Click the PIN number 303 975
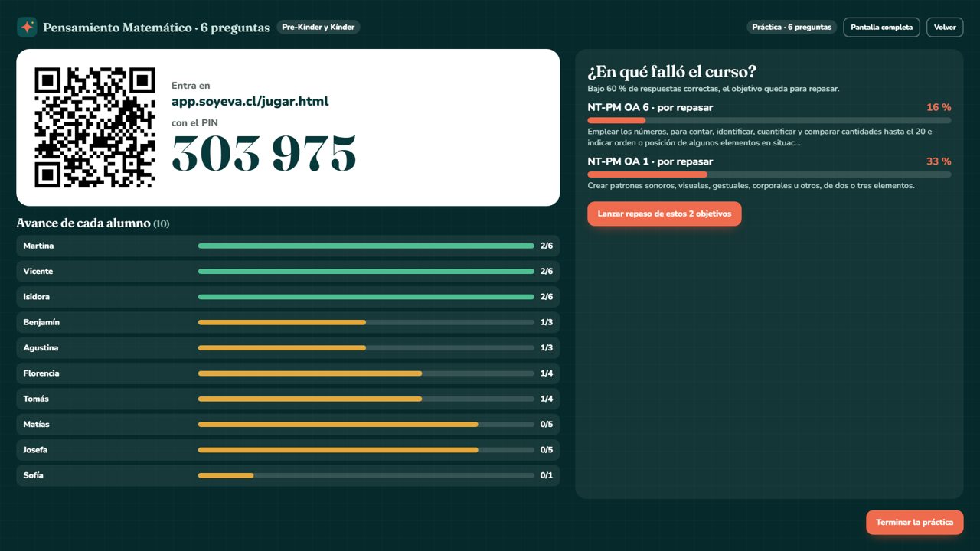980x551 pixels. (x=264, y=154)
